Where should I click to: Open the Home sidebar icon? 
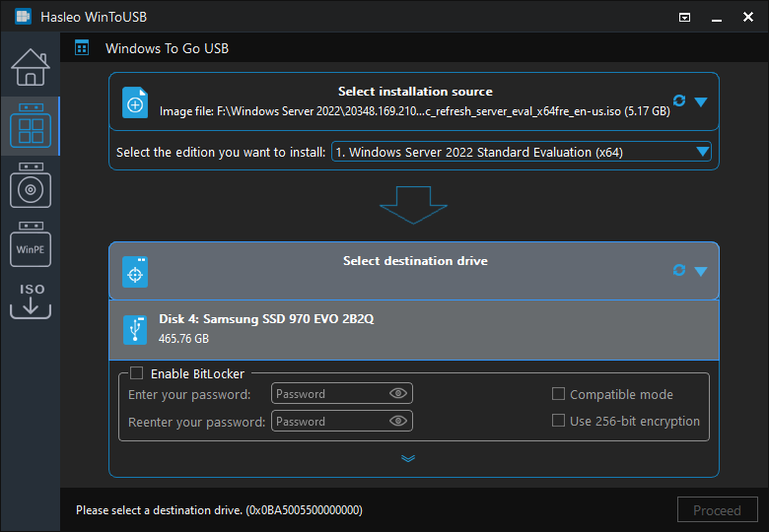30,67
